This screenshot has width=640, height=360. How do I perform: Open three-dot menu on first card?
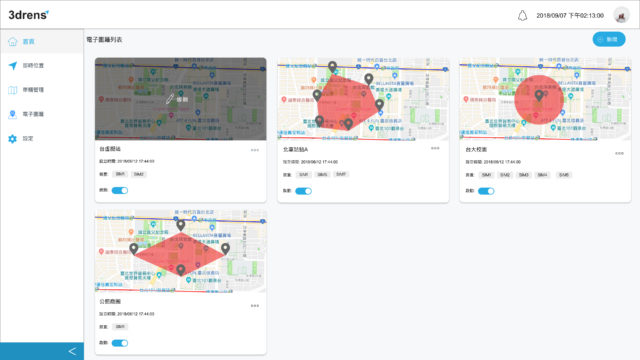point(255,150)
